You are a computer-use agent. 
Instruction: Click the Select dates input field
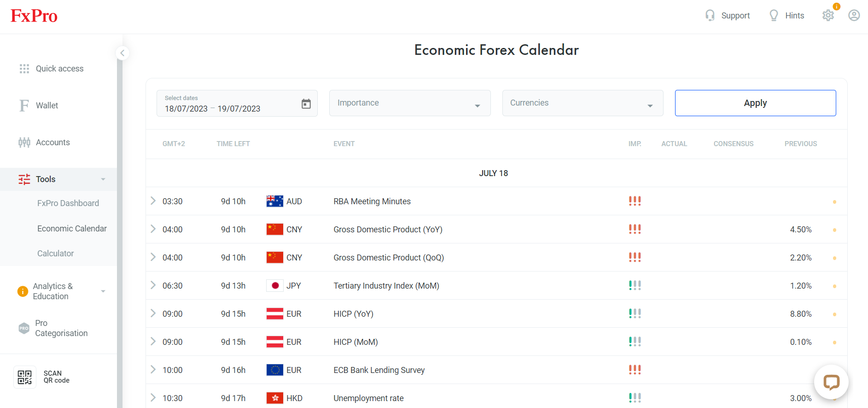pyautogui.click(x=237, y=103)
